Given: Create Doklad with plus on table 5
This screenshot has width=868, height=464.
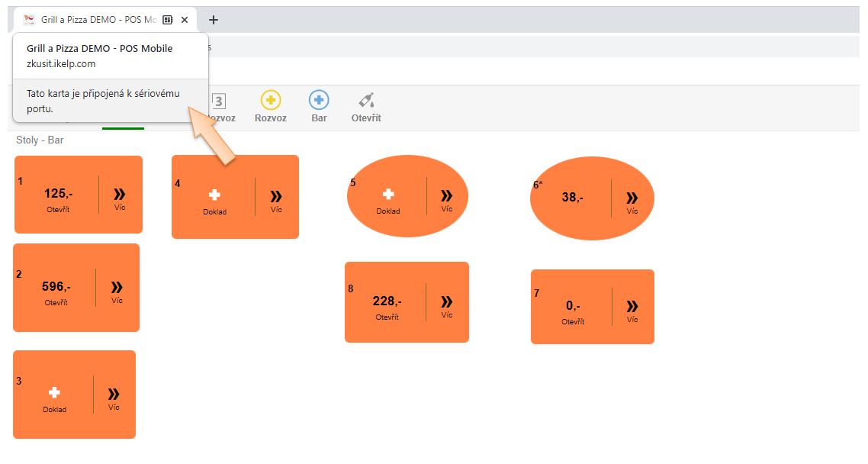Looking at the screenshot, I should 387,198.
